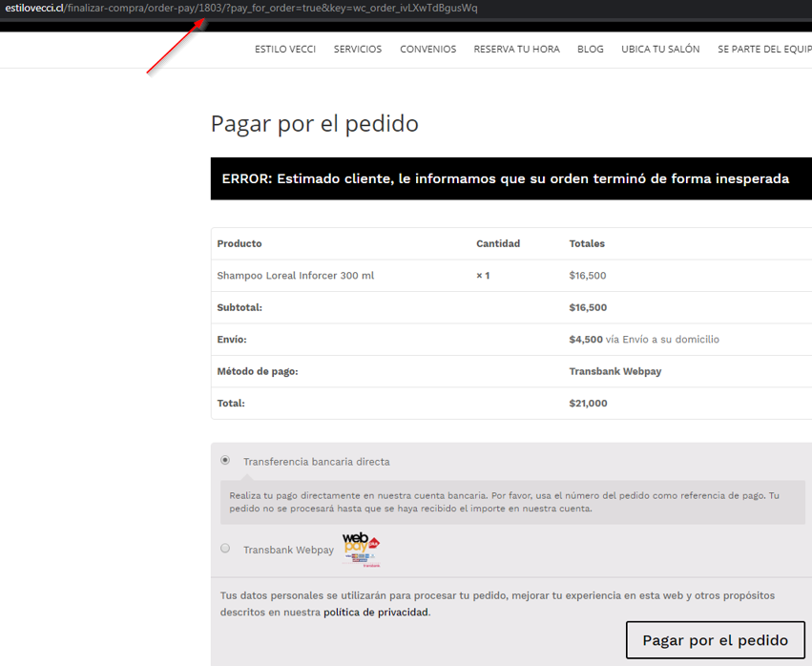
Task: Click the Transferencia bancaria directa label text
Action: [316, 462]
